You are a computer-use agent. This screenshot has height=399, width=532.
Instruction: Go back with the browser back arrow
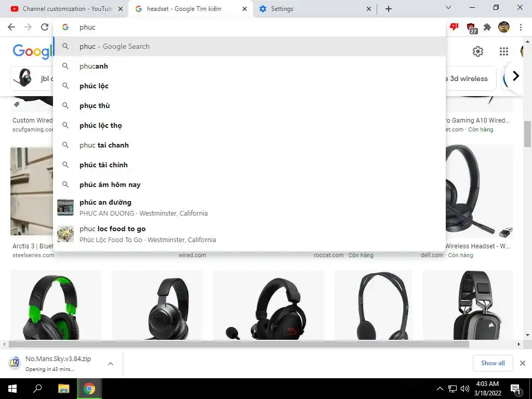coord(11,27)
